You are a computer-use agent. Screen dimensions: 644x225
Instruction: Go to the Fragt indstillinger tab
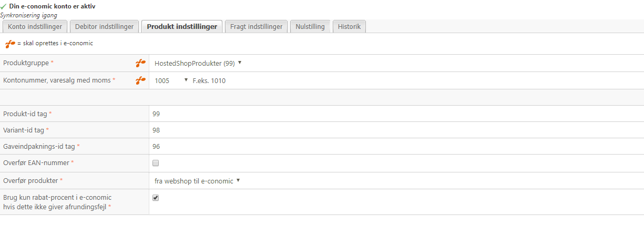[x=256, y=26]
